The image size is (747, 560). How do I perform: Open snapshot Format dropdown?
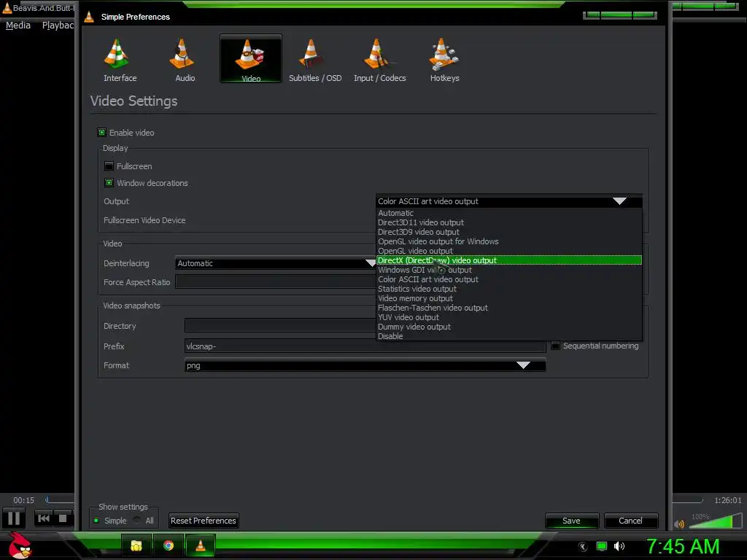(x=365, y=365)
